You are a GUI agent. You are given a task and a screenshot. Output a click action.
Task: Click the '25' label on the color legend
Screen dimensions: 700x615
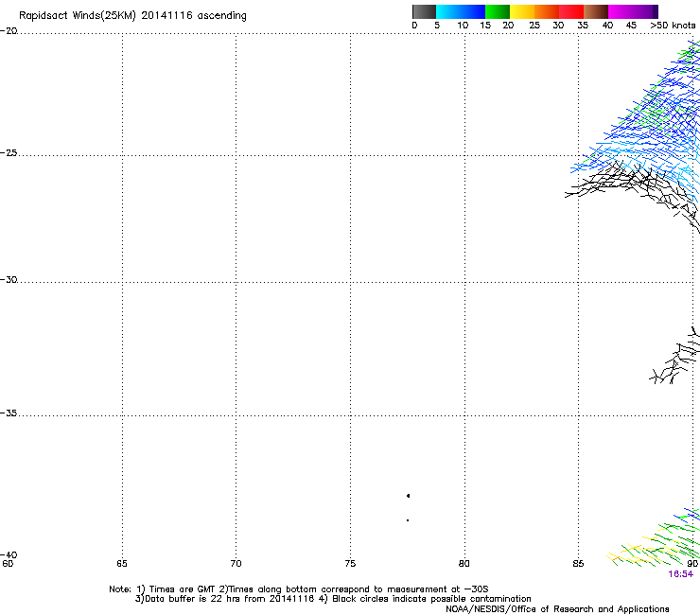534,26
